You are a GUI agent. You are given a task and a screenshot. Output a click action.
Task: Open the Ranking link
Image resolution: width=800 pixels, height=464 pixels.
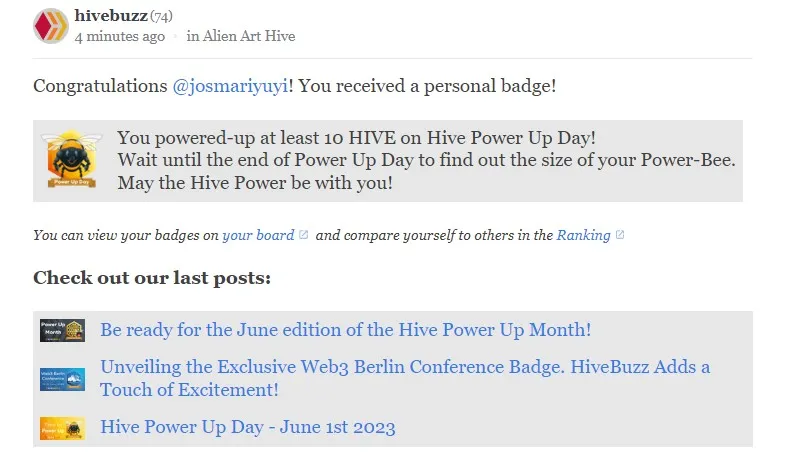pyautogui.click(x=583, y=236)
